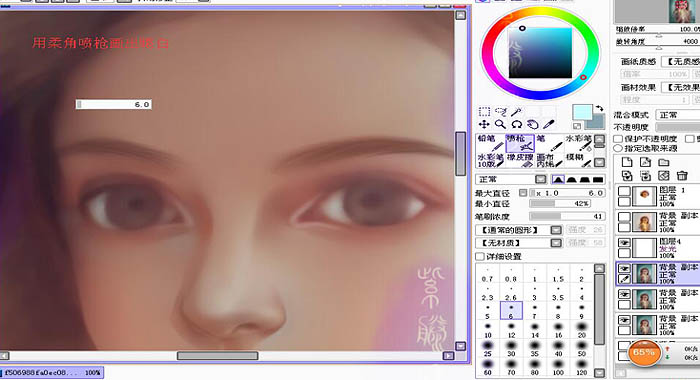Choose the 水彩笔10版 brush
The image size is (700, 380).
point(491,160)
